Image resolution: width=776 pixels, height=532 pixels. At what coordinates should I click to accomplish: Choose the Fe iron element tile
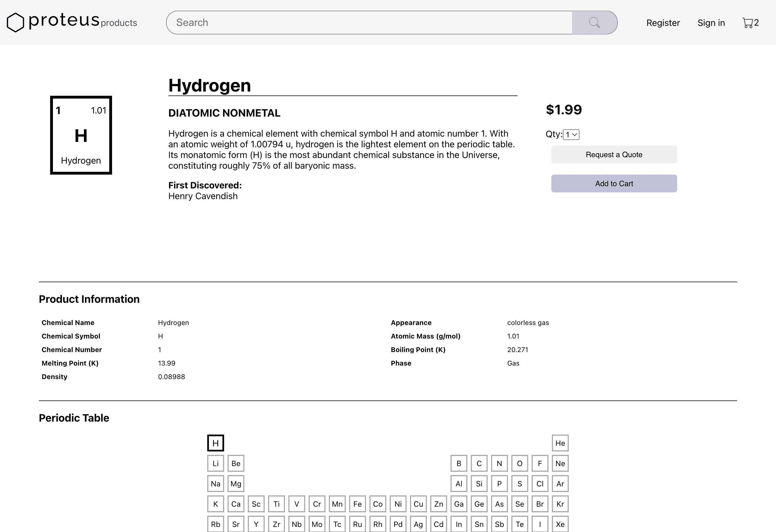coord(357,504)
